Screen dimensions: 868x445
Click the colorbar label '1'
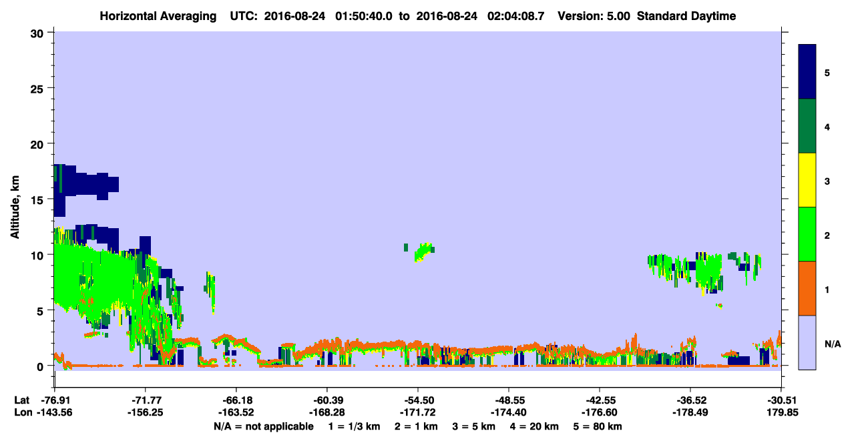click(x=827, y=289)
